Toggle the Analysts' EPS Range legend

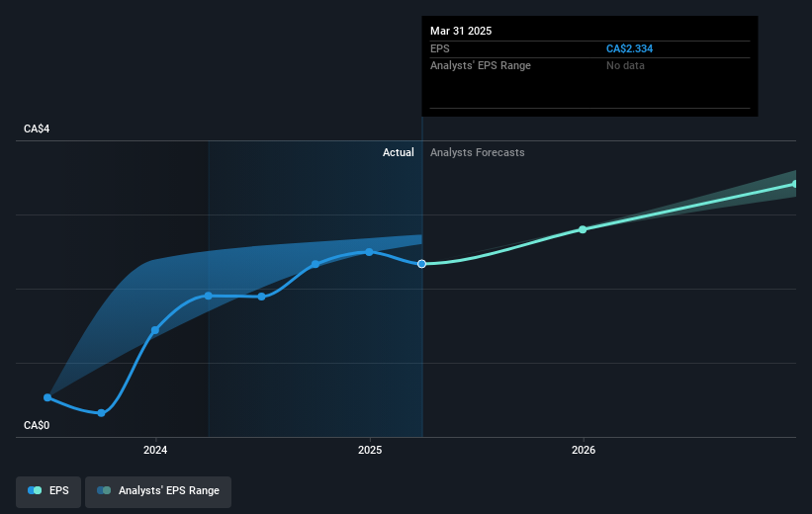point(158,491)
